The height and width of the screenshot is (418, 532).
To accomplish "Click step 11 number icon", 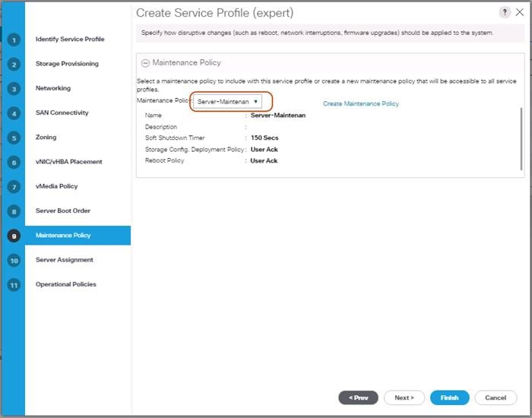I will [x=14, y=284].
